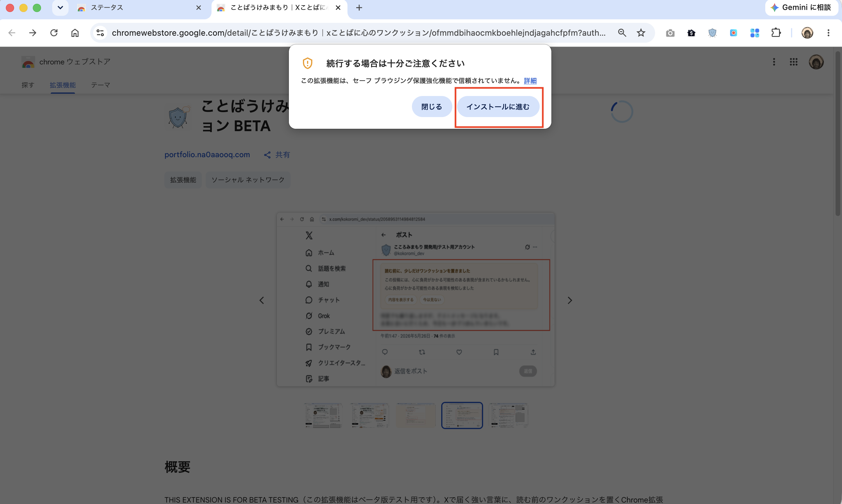Reload the current page

pos(54,33)
